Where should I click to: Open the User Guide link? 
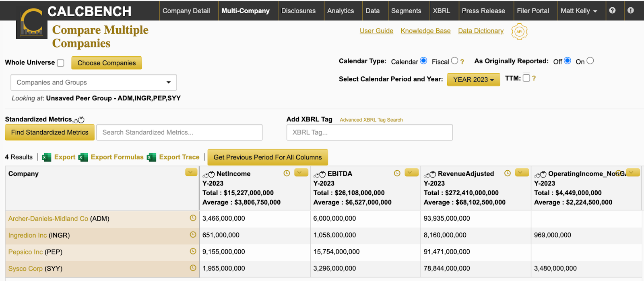coord(376,31)
